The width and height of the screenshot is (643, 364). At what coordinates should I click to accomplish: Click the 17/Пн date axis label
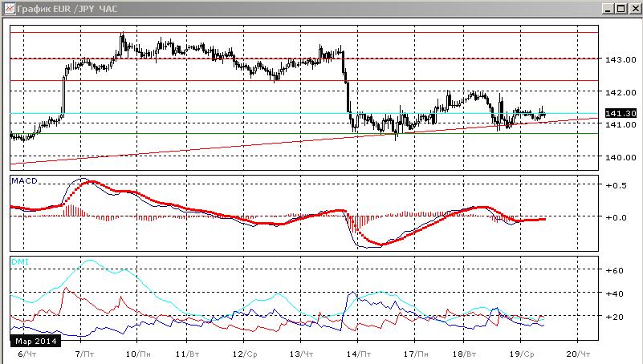(416, 354)
